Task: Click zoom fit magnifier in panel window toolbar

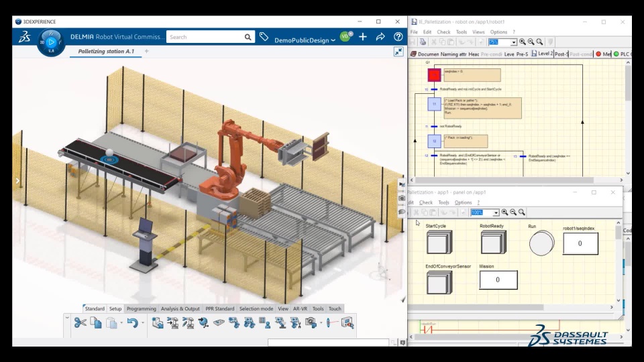Action: pos(522,213)
